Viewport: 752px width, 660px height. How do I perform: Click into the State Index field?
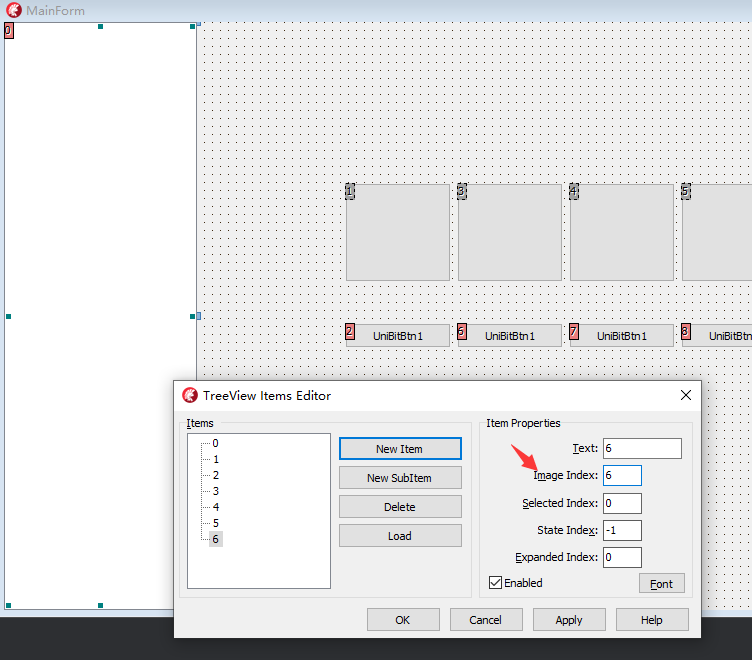[622, 530]
